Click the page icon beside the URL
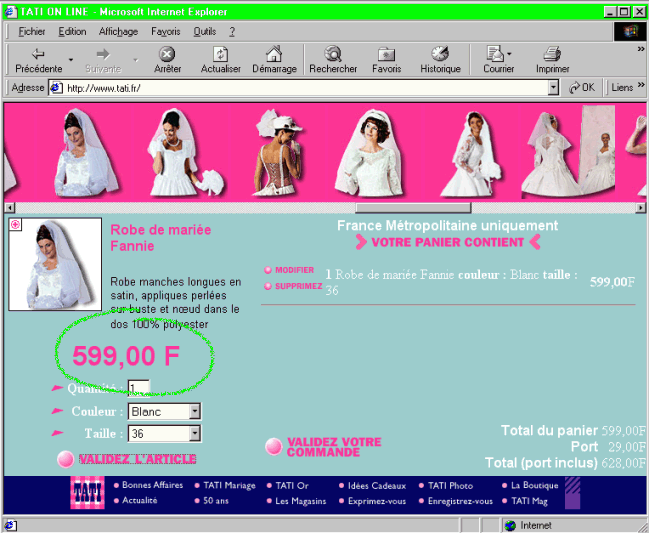 tap(56, 88)
